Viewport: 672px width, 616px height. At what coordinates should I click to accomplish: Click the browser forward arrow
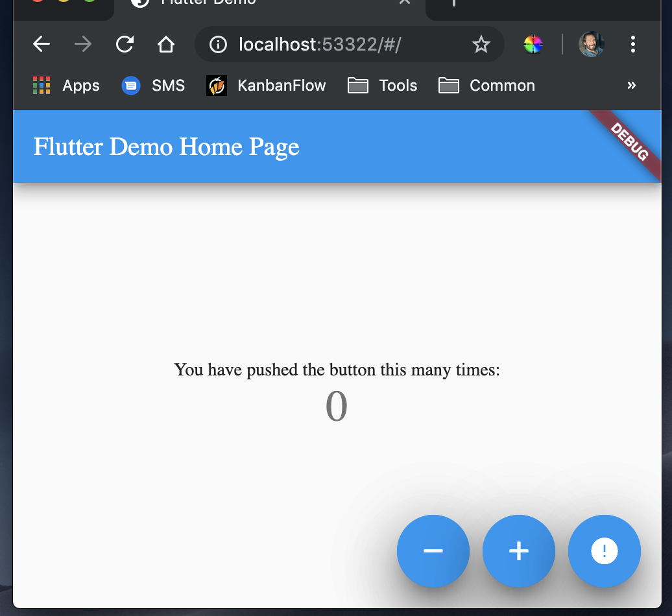[83, 44]
